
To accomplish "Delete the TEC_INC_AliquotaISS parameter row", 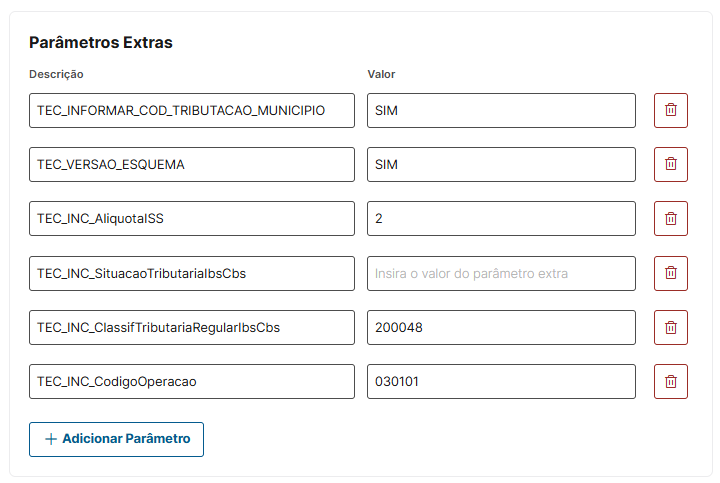I will tap(670, 219).
